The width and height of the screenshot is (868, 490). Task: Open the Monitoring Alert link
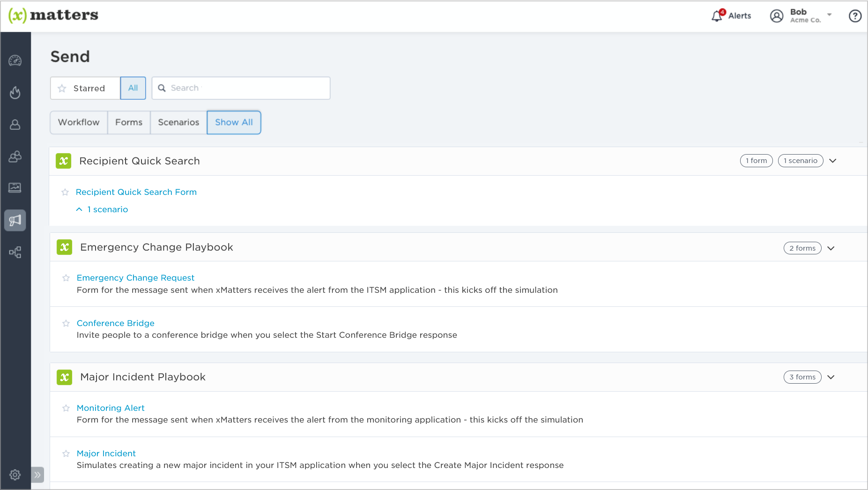111,408
